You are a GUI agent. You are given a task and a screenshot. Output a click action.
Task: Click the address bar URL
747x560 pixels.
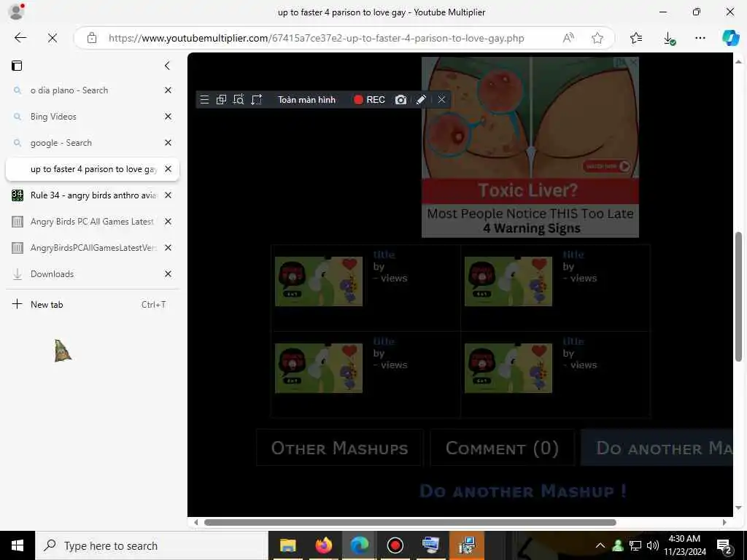coord(317,38)
